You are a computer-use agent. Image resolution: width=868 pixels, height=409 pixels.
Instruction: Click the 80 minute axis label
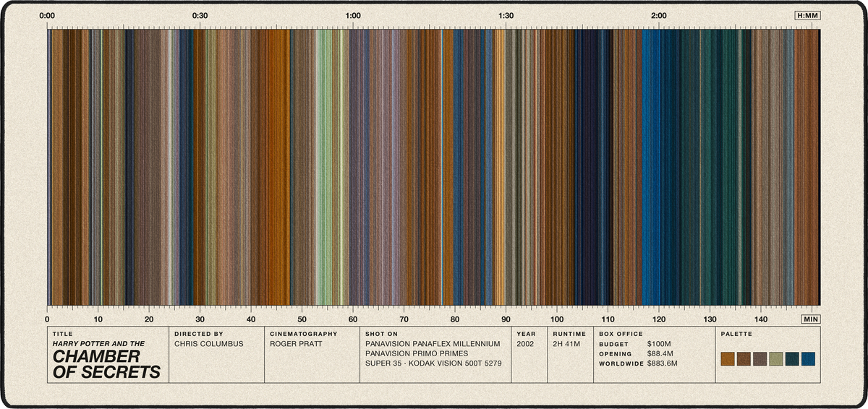pyautogui.click(x=455, y=319)
